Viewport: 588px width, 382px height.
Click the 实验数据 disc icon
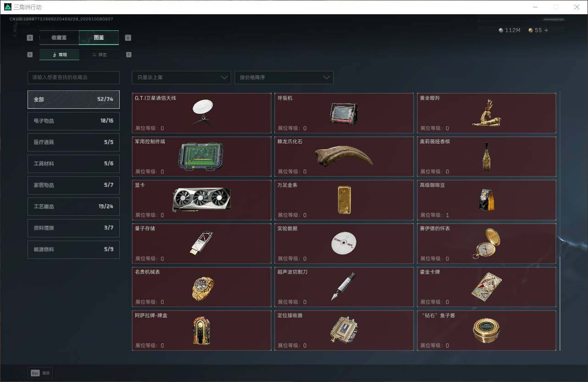click(344, 243)
